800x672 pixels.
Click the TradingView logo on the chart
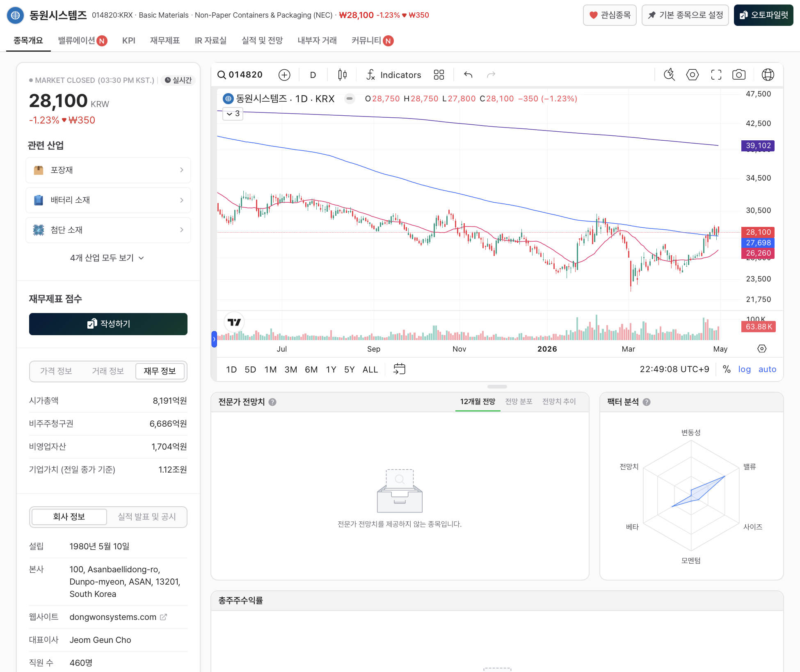(234, 322)
